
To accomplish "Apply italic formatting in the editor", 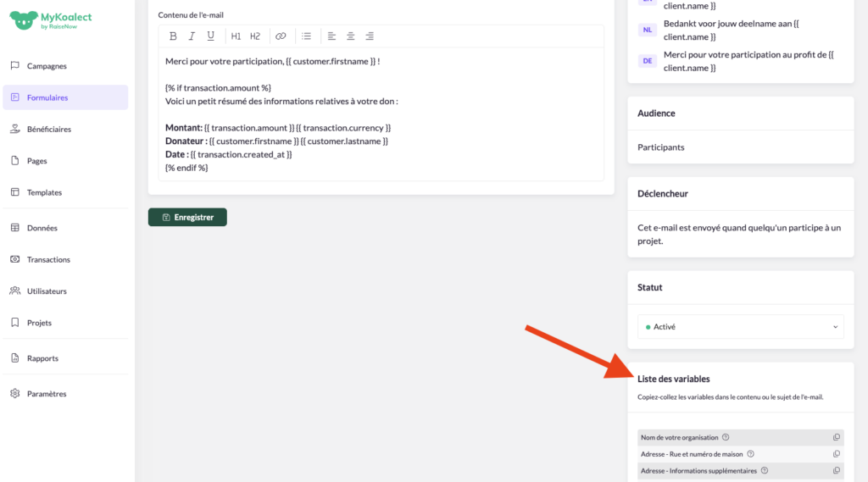I will pos(192,36).
